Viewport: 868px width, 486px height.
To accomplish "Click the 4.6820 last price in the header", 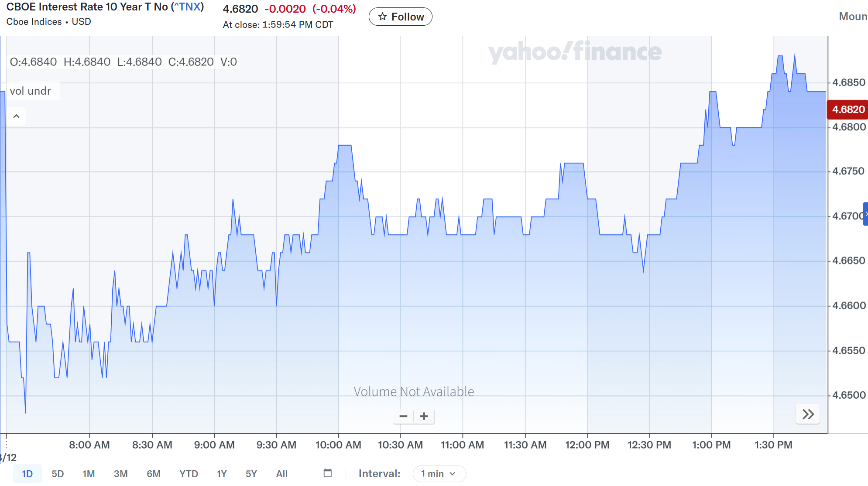I will pyautogui.click(x=240, y=9).
